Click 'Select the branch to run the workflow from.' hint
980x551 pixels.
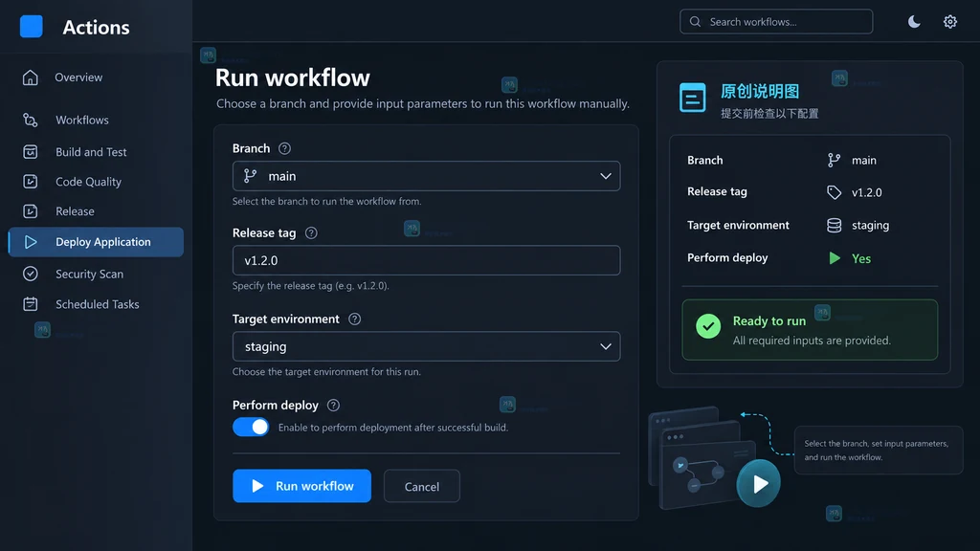(327, 201)
